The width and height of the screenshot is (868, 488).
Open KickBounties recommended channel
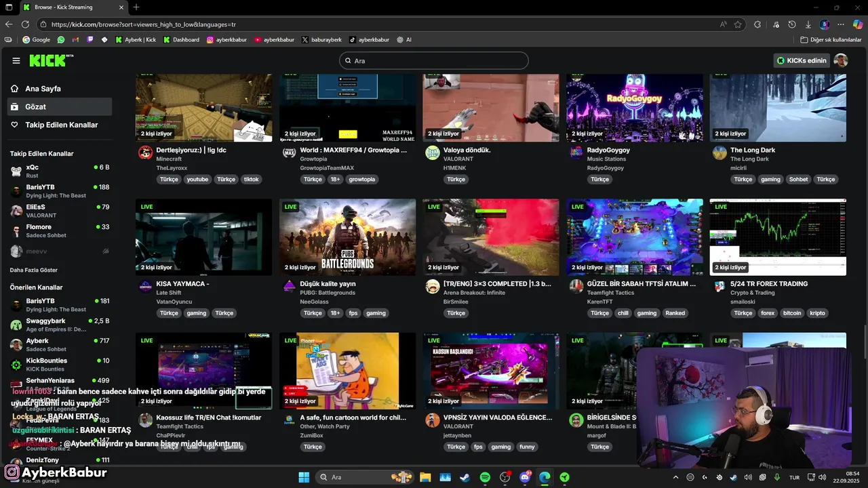pos(60,365)
